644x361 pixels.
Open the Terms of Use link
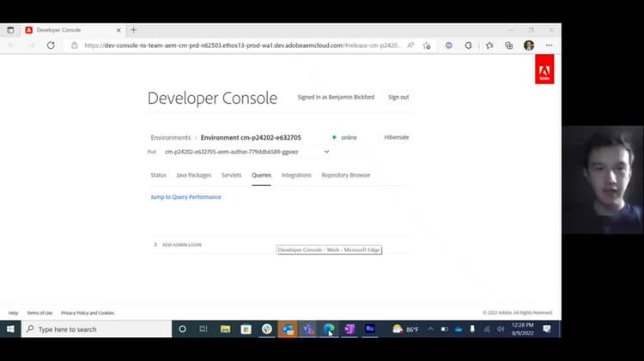pyautogui.click(x=39, y=313)
